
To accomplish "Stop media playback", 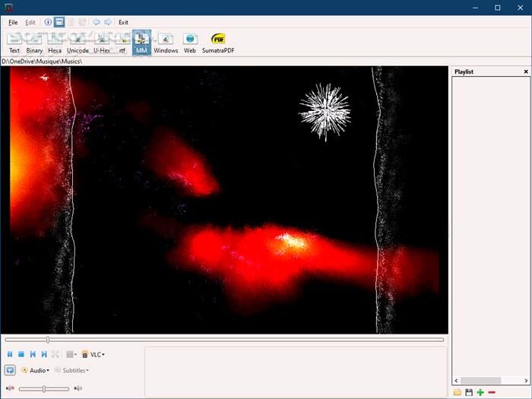I will 21,354.
